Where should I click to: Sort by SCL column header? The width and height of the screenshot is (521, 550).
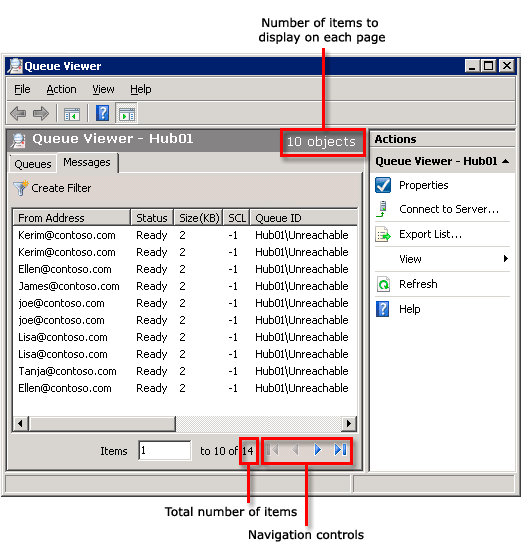(237, 218)
